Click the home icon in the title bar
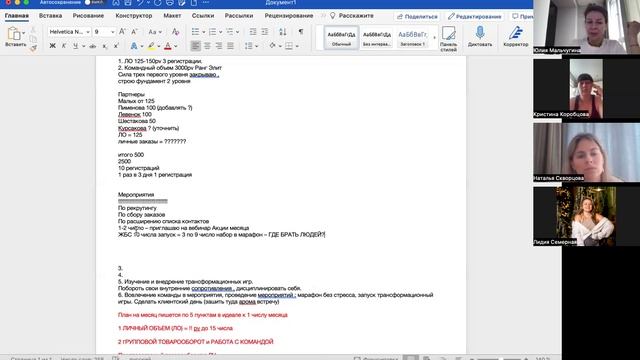The image size is (640, 360). click(x=116, y=2)
